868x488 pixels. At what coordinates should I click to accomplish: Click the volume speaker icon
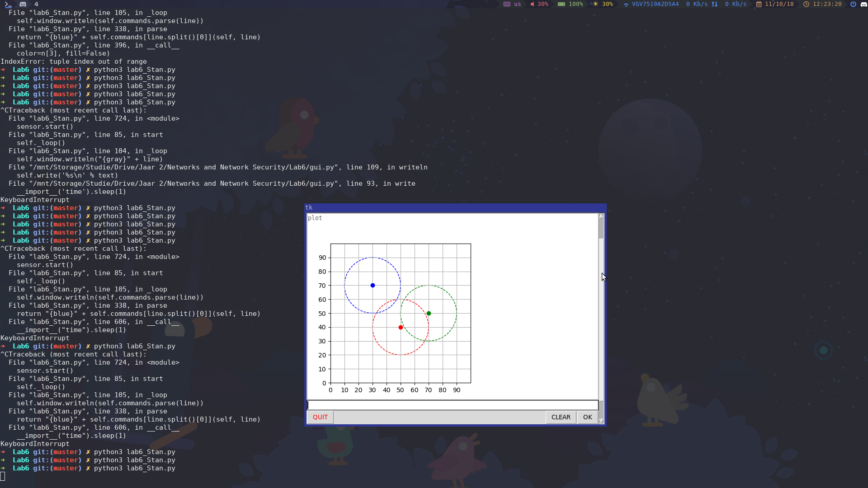532,4
